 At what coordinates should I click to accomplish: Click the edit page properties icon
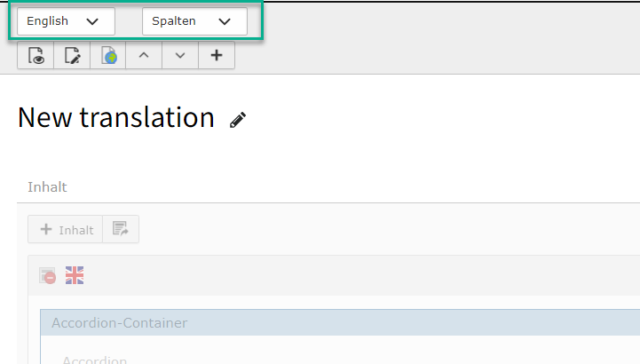72,56
